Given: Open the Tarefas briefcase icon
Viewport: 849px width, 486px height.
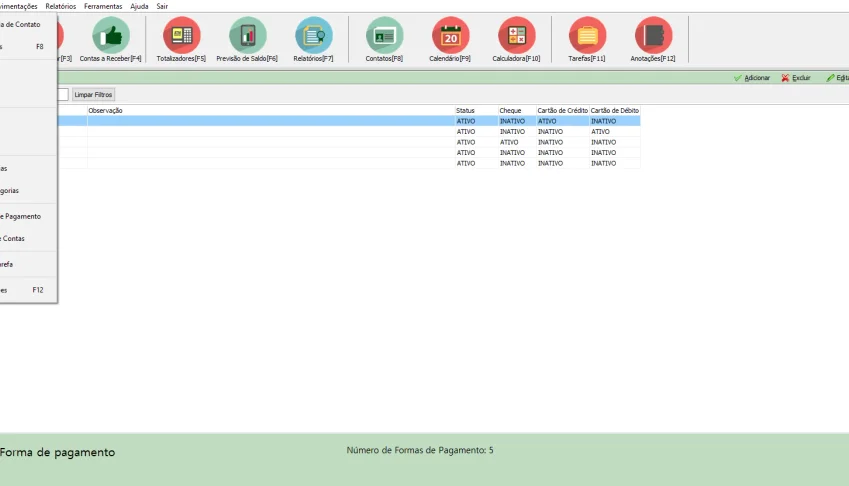Looking at the screenshot, I should click(587, 36).
